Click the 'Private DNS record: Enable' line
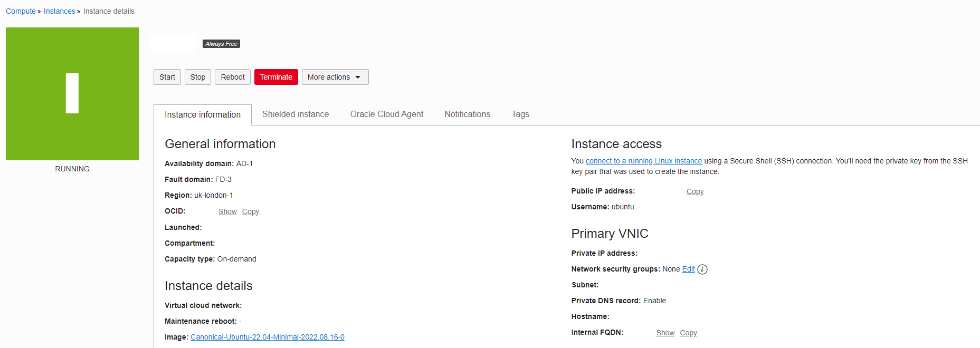This screenshot has width=980, height=348. [x=619, y=301]
